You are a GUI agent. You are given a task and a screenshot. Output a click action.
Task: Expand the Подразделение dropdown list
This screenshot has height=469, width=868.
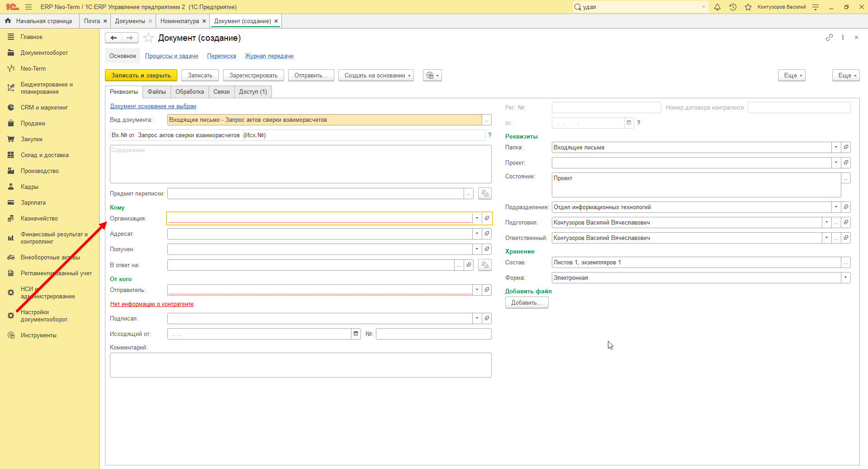click(x=836, y=207)
